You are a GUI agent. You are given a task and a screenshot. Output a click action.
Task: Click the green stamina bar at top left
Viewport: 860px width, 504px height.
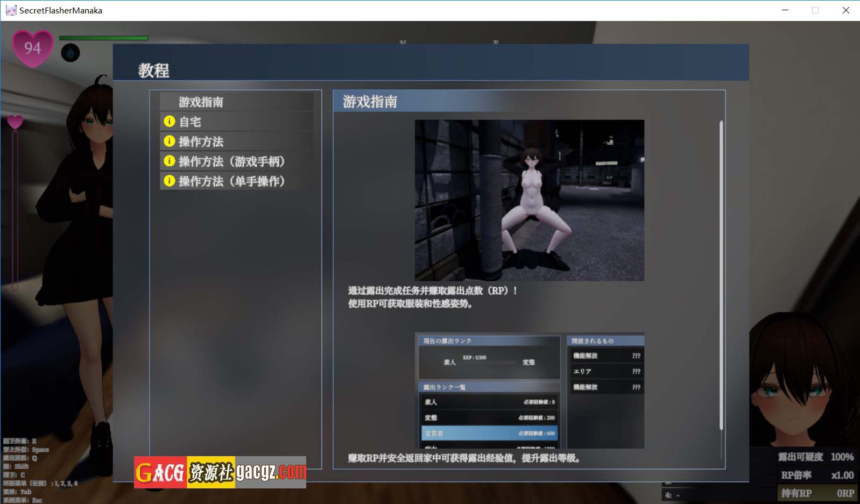pyautogui.click(x=103, y=38)
